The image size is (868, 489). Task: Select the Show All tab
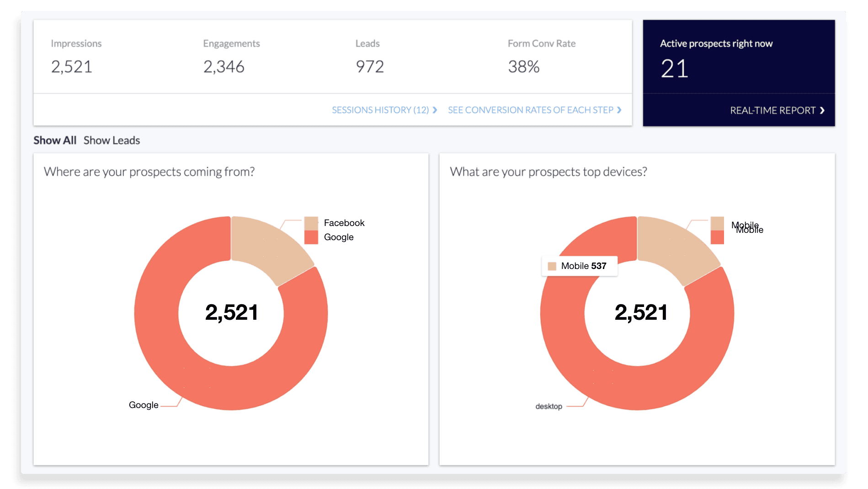point(54,140)
